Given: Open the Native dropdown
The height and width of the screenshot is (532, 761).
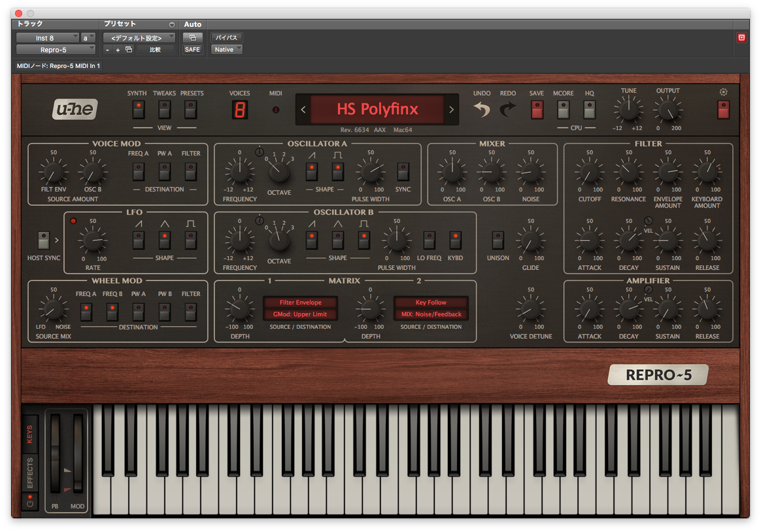Looking at the screenshot, I should click(226, 50).
